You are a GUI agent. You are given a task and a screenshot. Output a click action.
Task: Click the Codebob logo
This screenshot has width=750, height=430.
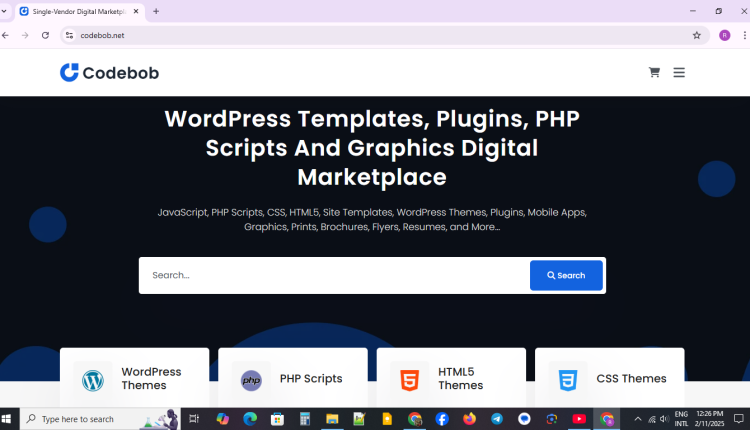[109, 73]
